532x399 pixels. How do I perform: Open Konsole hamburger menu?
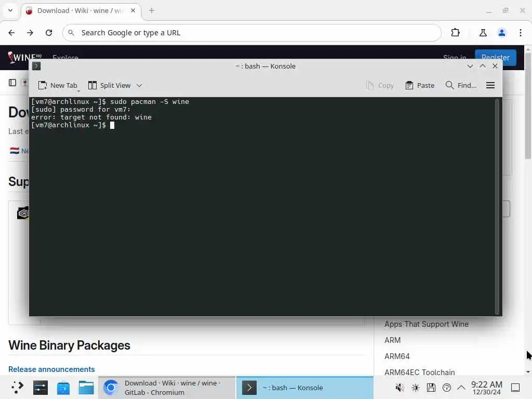click(490, 86)
